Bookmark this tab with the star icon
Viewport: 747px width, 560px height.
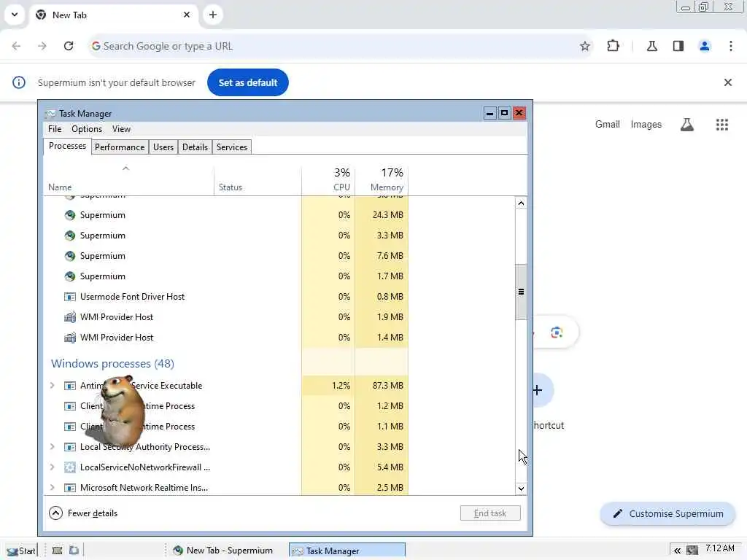click(585, 46)
